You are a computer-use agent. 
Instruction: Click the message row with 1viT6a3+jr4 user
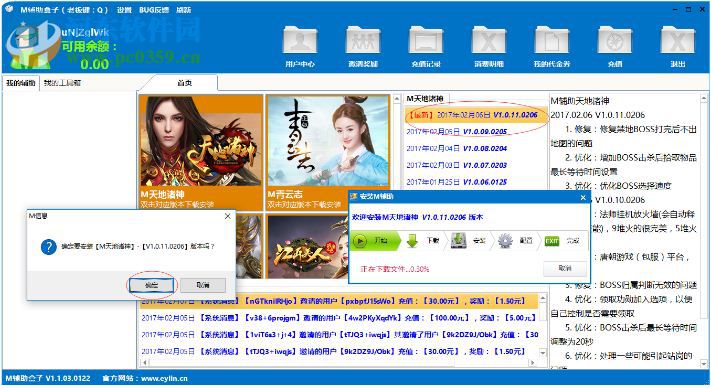pos(339,335)
